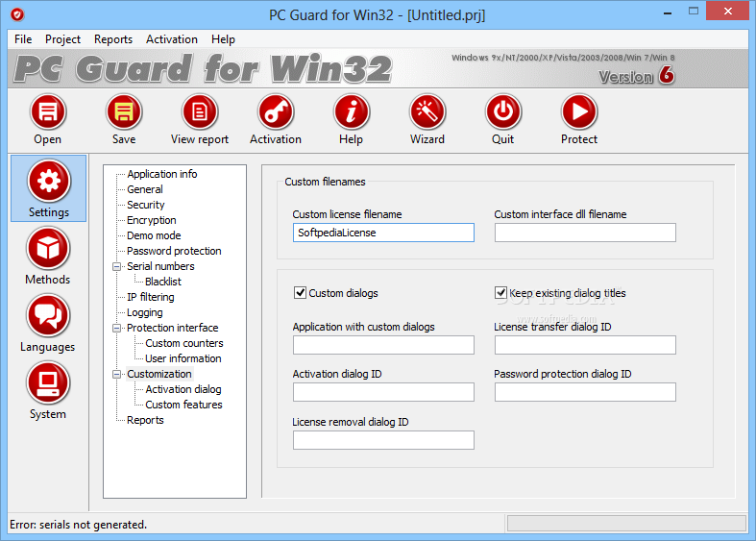Click the Custom license filename field

(383, 233)
